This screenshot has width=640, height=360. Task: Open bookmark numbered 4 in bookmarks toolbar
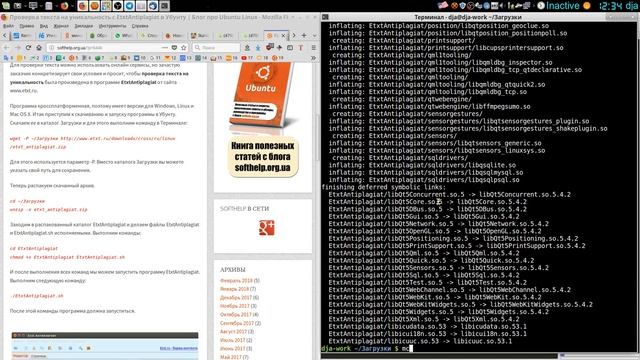[60, 58]
